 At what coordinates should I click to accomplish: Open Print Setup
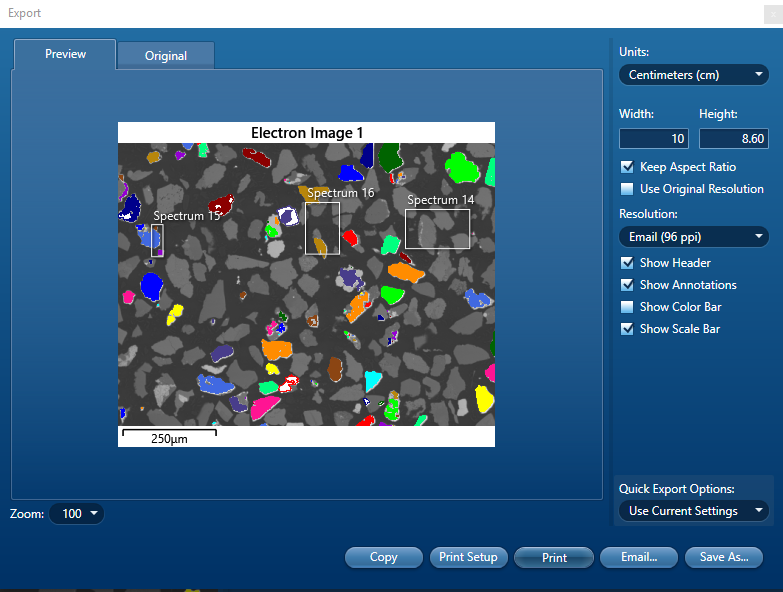468,557
